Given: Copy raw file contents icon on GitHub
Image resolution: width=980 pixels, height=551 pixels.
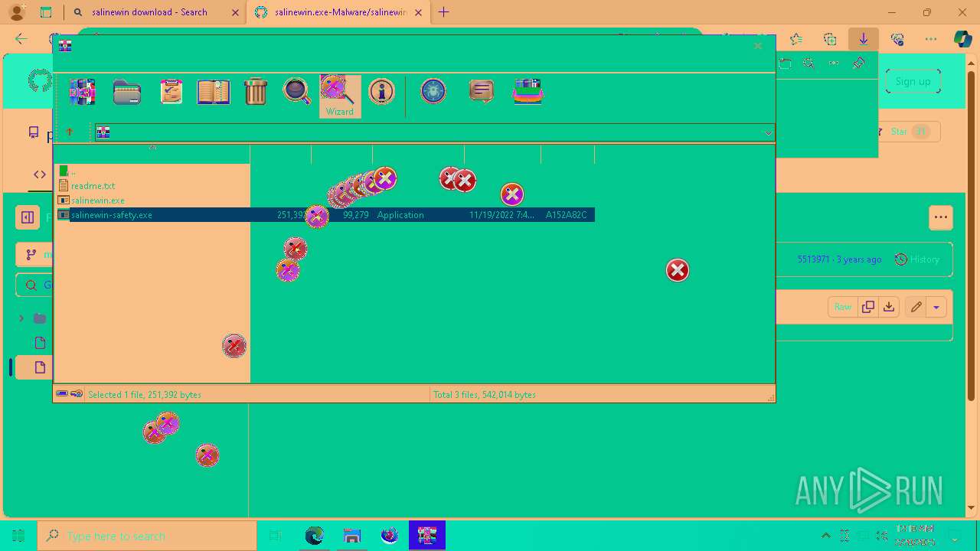Looking at the screenshot, I should [868, 307].
